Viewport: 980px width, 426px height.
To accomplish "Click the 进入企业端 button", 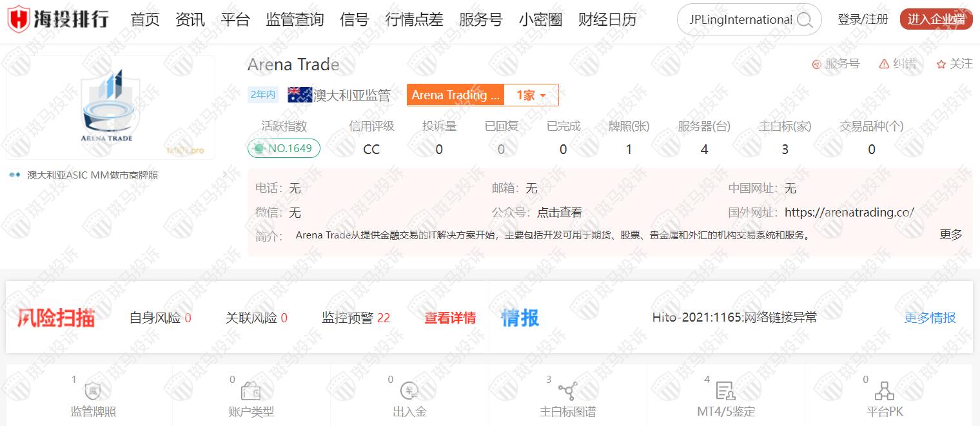I will [x=936, y=20].
